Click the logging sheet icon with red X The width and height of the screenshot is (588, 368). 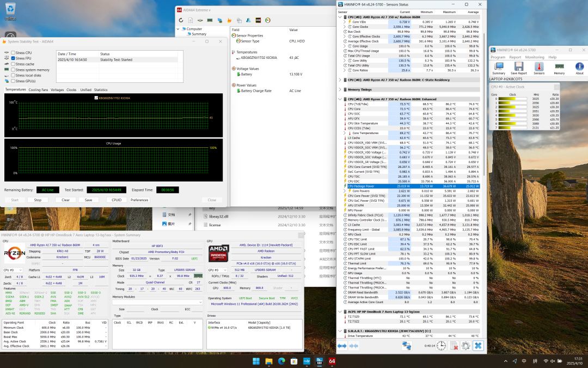click(454, 346)
